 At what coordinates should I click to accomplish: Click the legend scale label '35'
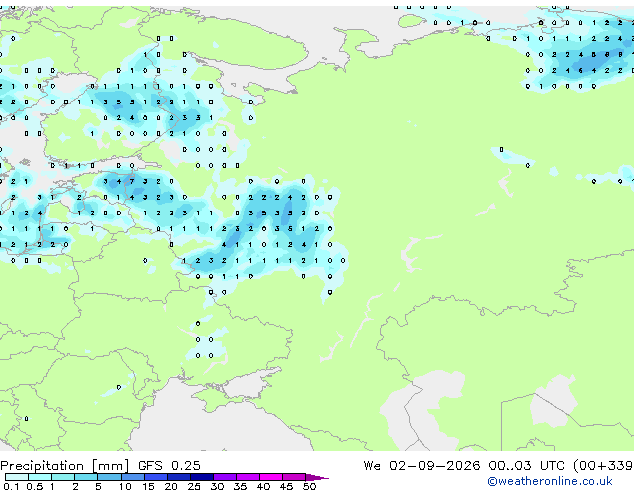click(240, 486)
